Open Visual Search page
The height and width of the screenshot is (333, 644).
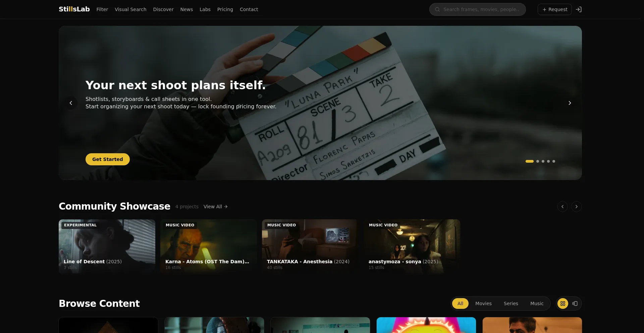click(x=130, y=9)
